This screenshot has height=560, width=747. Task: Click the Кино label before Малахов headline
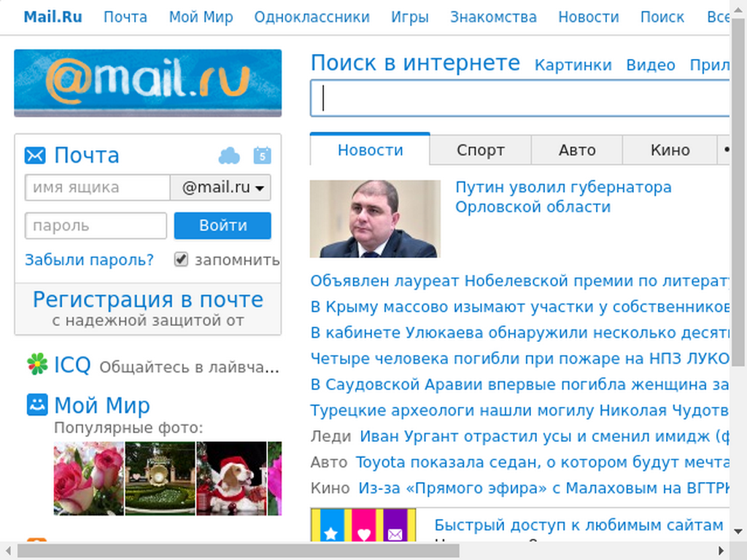pos(330,488)
